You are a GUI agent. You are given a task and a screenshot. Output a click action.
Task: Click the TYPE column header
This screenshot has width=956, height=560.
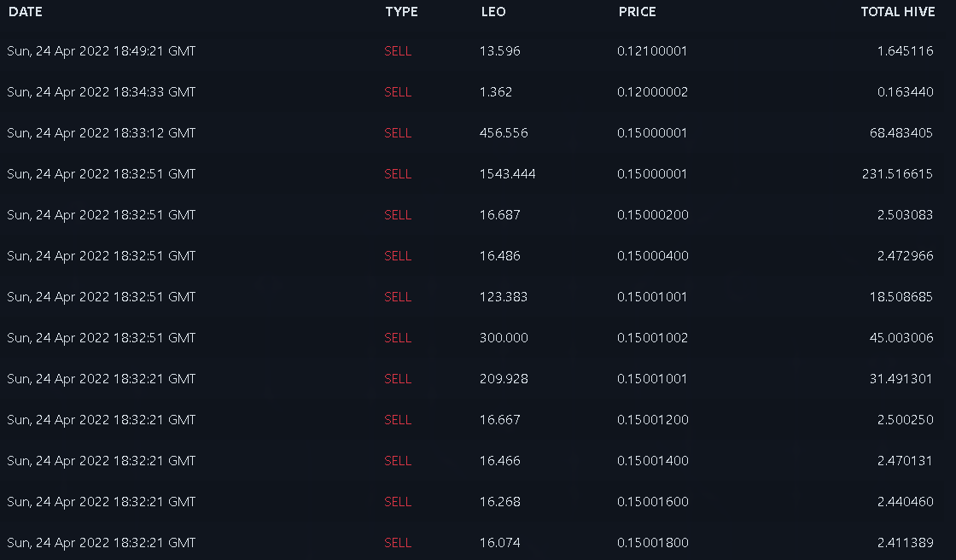click(401, 12)
